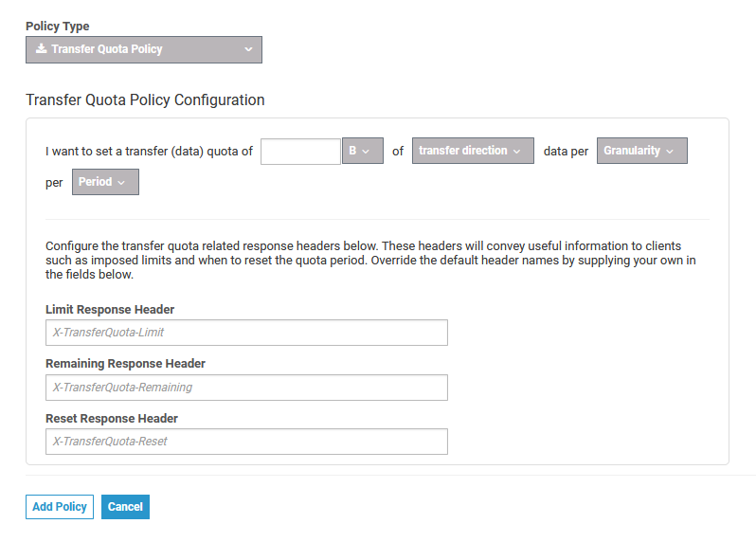
Task: Click the X-TransferQuota-Remaining header field
Action: 245,388
